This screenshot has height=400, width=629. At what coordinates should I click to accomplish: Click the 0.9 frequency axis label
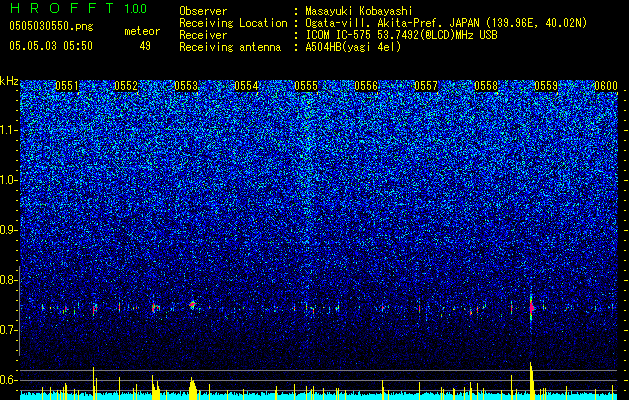8,230
